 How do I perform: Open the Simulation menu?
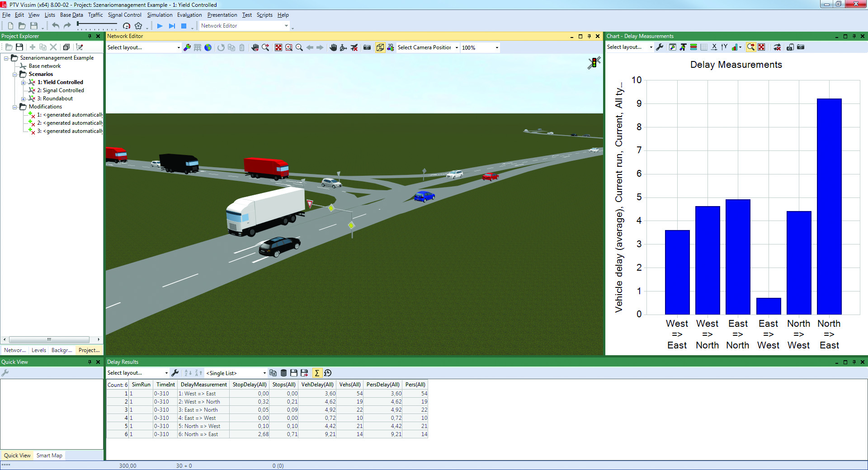click(x=160, y=15)
